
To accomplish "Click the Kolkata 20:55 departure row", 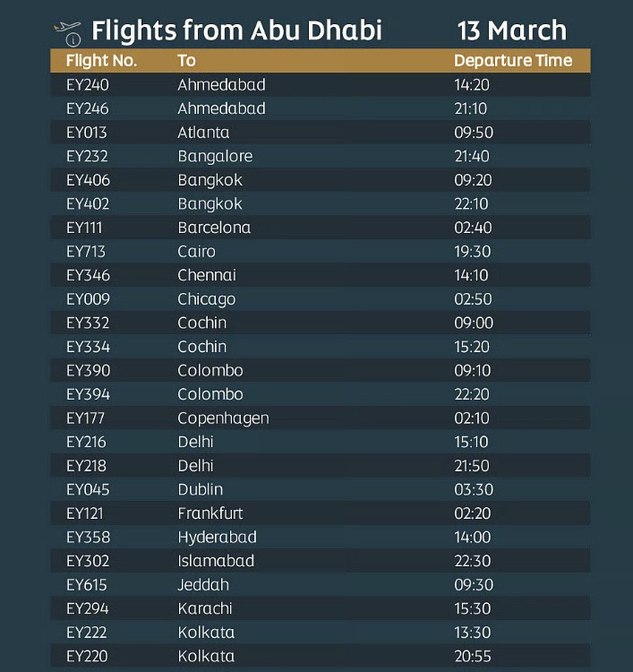I will tap(321, 656).
